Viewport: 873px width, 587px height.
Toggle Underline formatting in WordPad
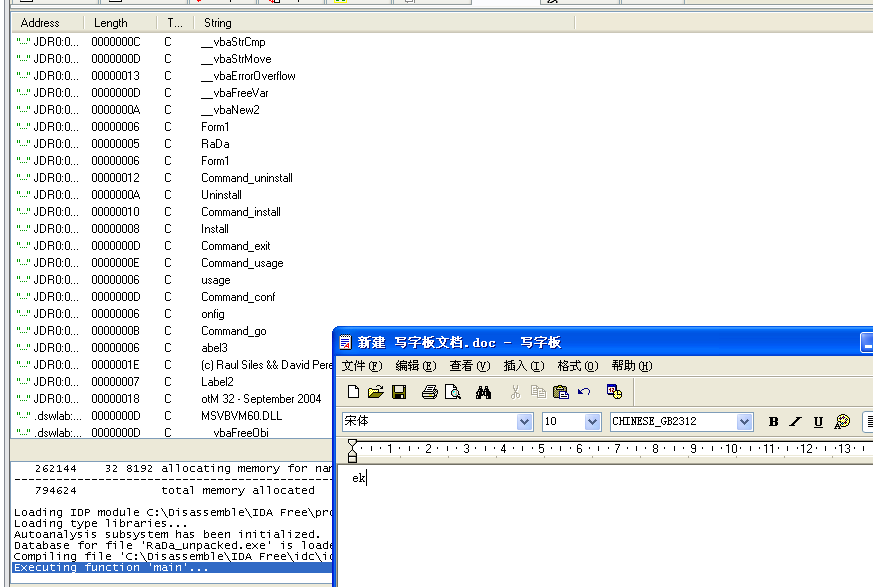click(x=818, y=422)
